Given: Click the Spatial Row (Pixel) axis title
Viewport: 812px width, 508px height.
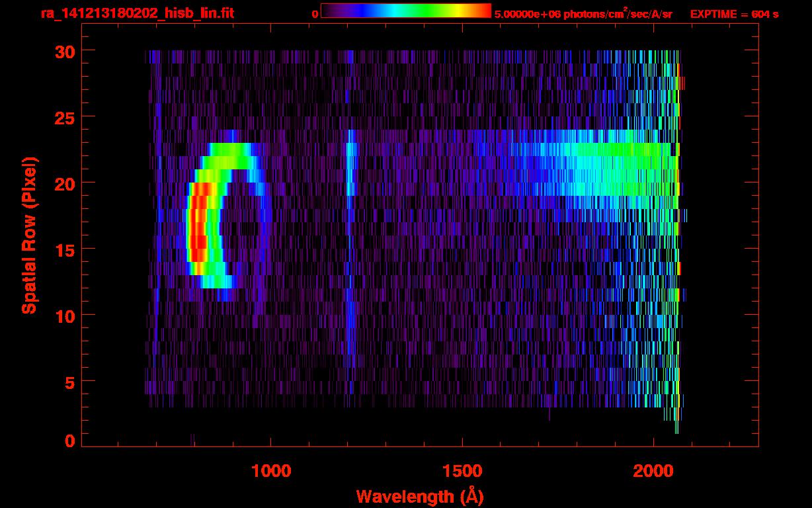Looking at the screenshot, I should [x=29, y=235].
